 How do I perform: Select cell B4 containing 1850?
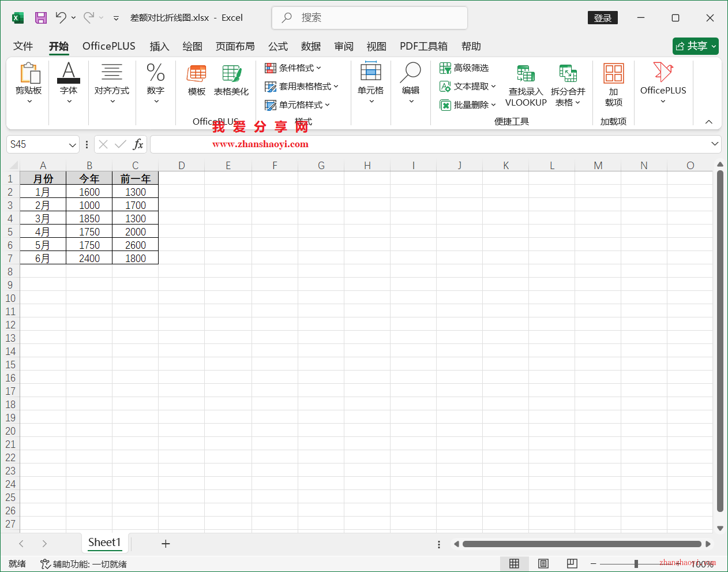click(89, 218)
